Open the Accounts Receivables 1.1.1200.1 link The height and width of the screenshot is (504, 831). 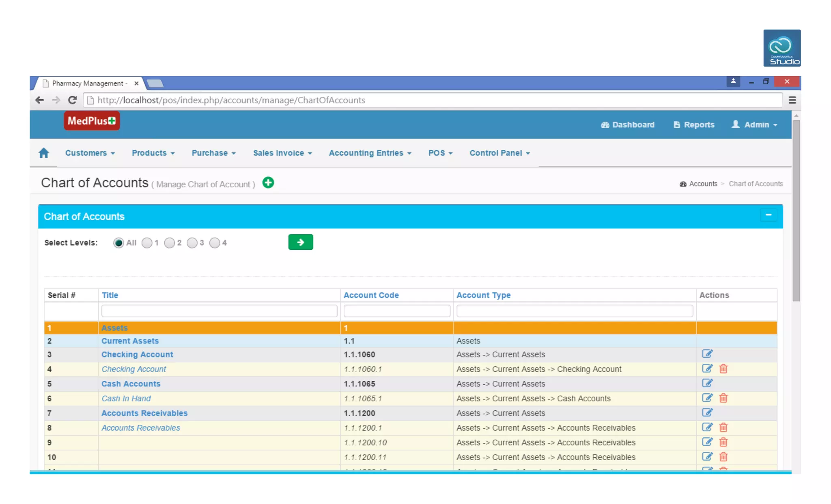coord(140,428)
